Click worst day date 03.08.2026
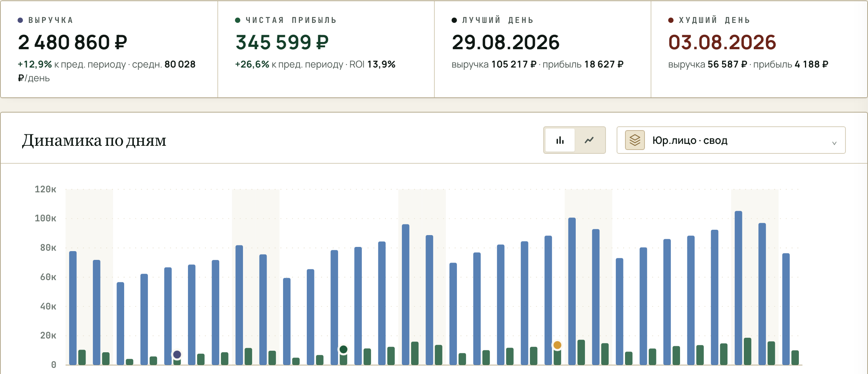 click(x=722, y=42)
